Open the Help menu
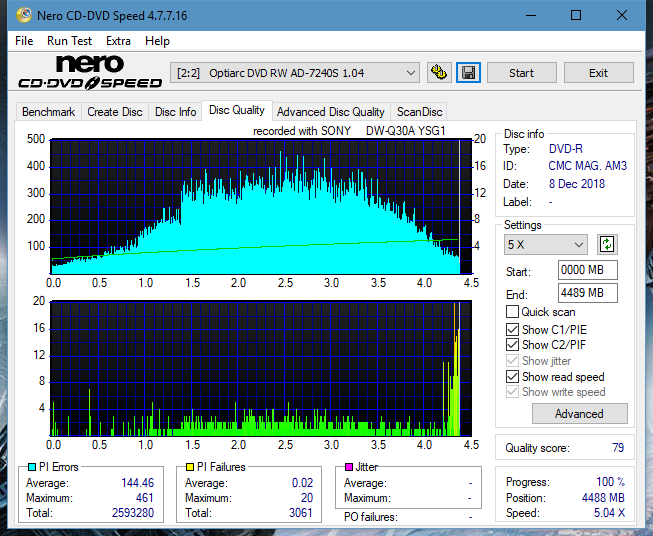Image resolution: width=653 pixels, height=536 pixels. [157, 41]
